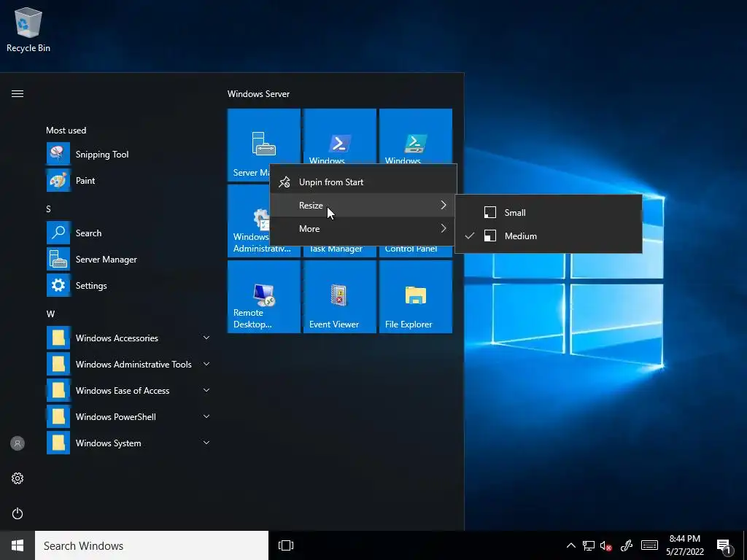Click the letter W section header

(50, 314)
